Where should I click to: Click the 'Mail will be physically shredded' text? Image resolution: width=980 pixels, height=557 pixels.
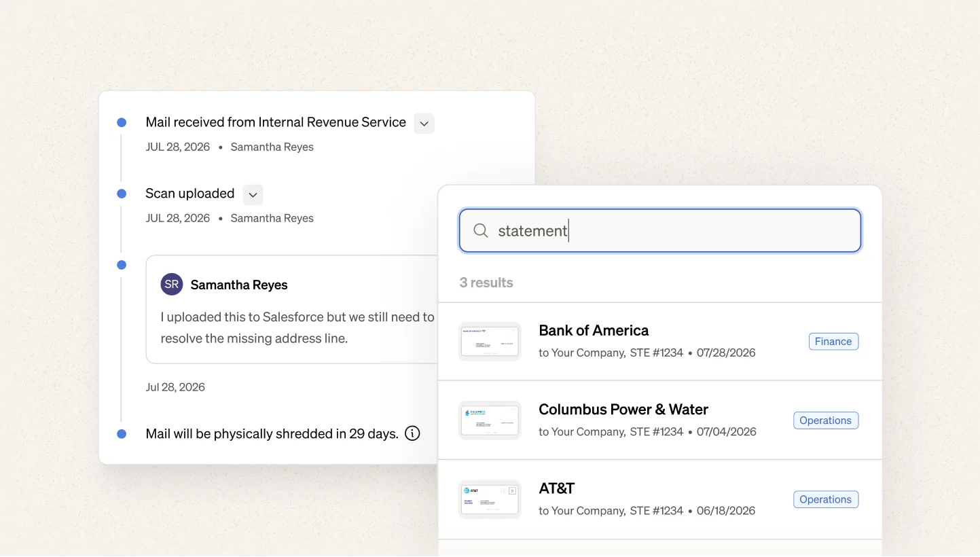[x=272, y=434]
